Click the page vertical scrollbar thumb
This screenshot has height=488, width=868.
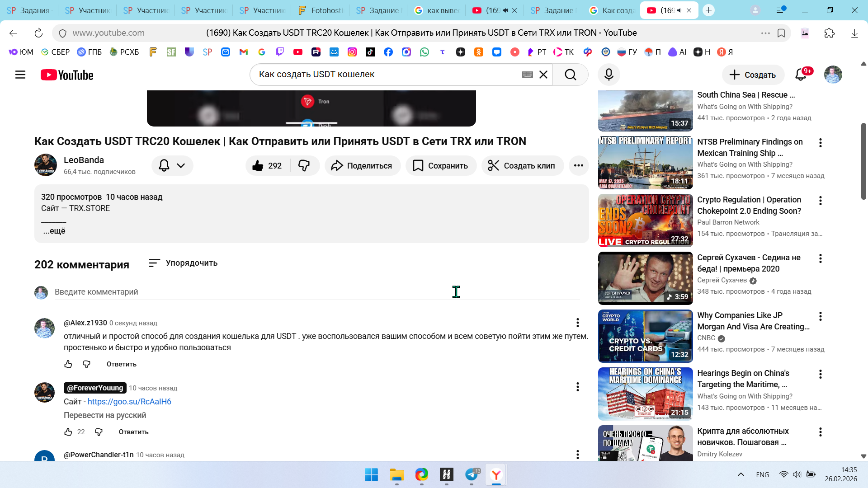[863, 160]
